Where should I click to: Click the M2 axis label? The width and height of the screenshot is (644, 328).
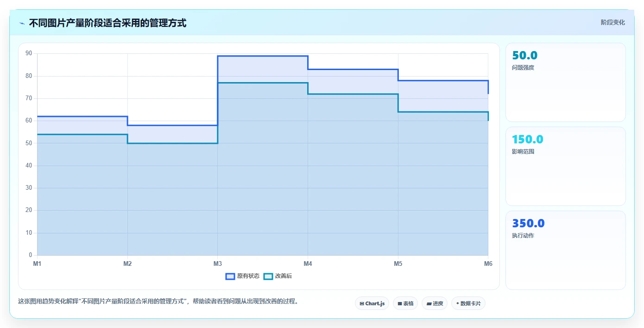127,264
